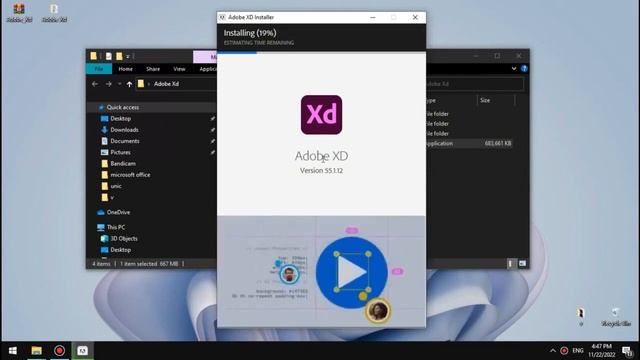Open recent locations dropdown in Explorer
The width and height of the screenshot is (640, 360).
[119, 84]
